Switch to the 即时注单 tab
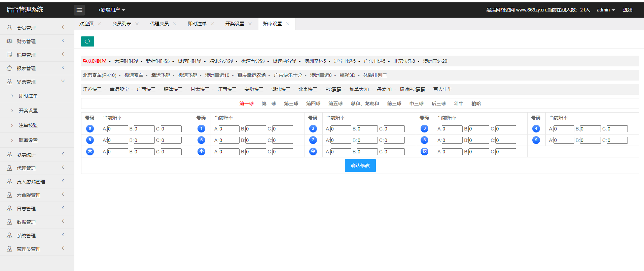Image resolution: width=644 pixels, height=271 pixels. pyautogui.click(x=197, y=24)
